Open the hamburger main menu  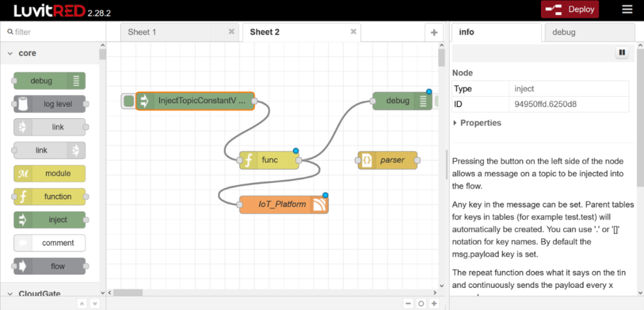(627, 9)
